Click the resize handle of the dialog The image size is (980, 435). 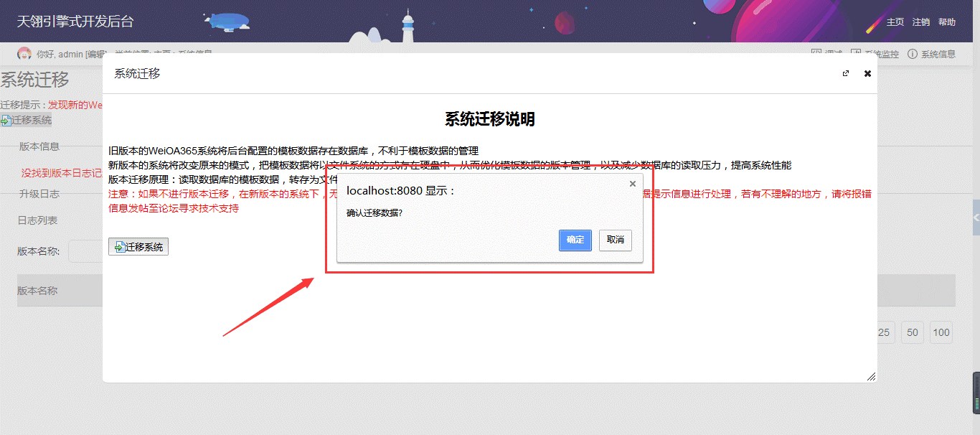click(871, 375)
